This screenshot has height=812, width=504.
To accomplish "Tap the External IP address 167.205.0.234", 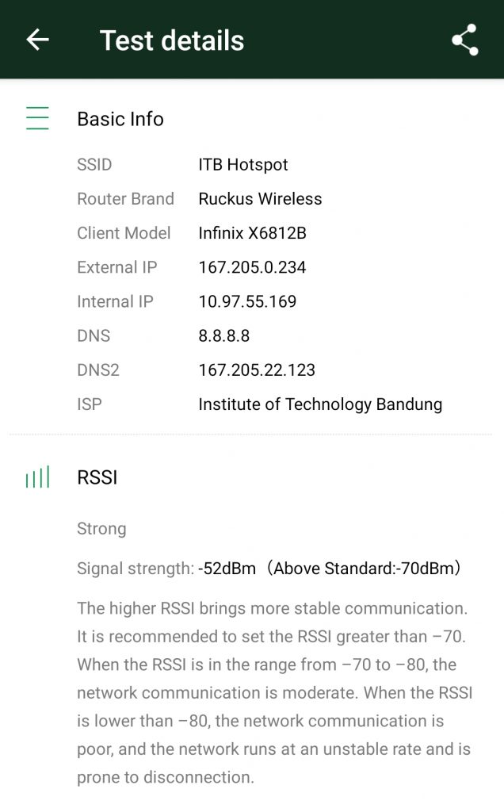I will 252,267.
